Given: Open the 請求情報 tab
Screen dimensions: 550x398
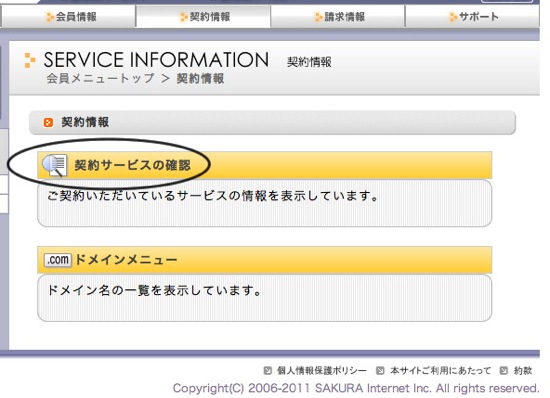Looking at the screenshot, I should 338,16.
